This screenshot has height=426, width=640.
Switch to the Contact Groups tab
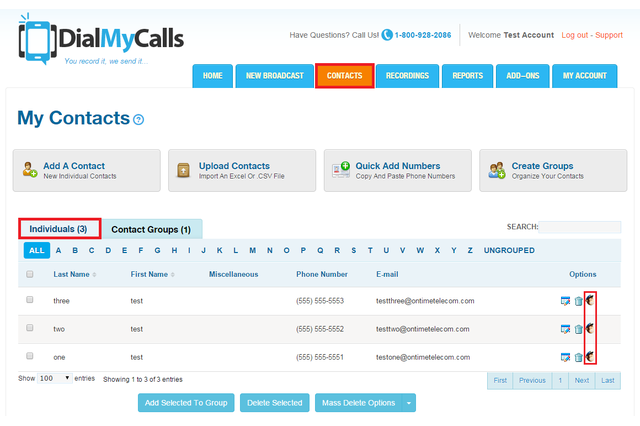151,229
